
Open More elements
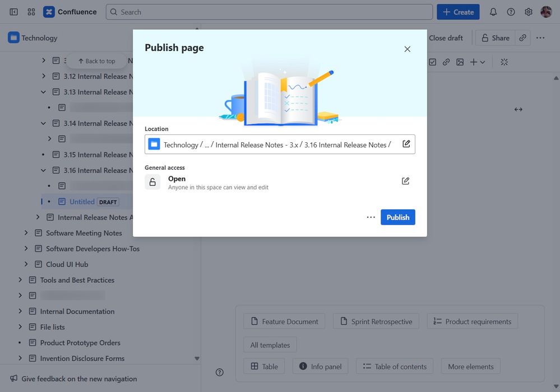click(x=471, y=366)
